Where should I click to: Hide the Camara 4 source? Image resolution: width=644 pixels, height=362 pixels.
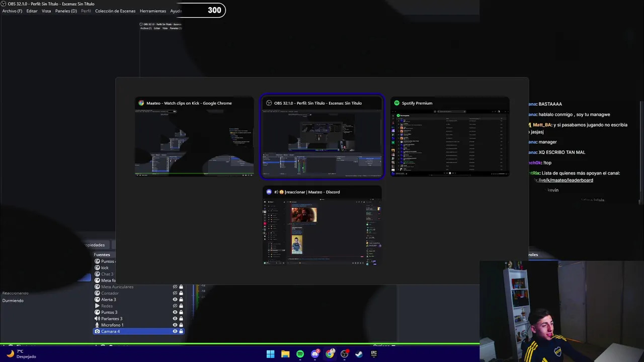coord(175,331)
